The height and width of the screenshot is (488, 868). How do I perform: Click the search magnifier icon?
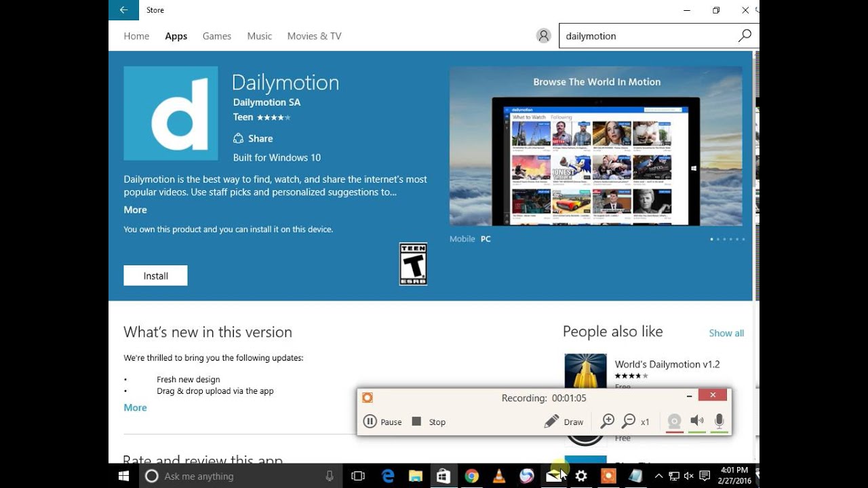[745, 36]
